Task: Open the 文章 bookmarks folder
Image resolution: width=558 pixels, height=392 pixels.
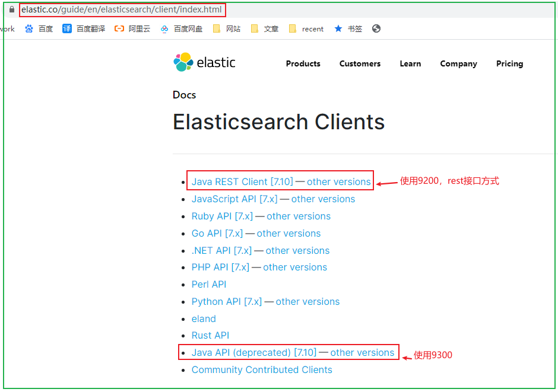Action: [x=264, y=29]
